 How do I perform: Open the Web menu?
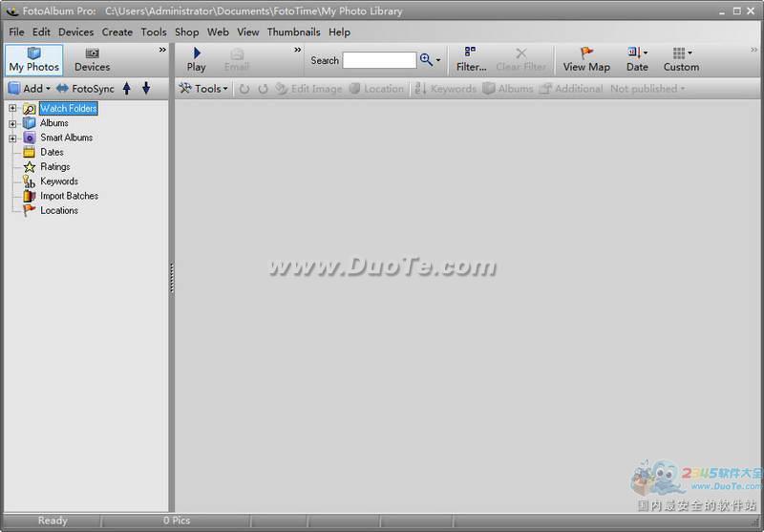[218, 32]
